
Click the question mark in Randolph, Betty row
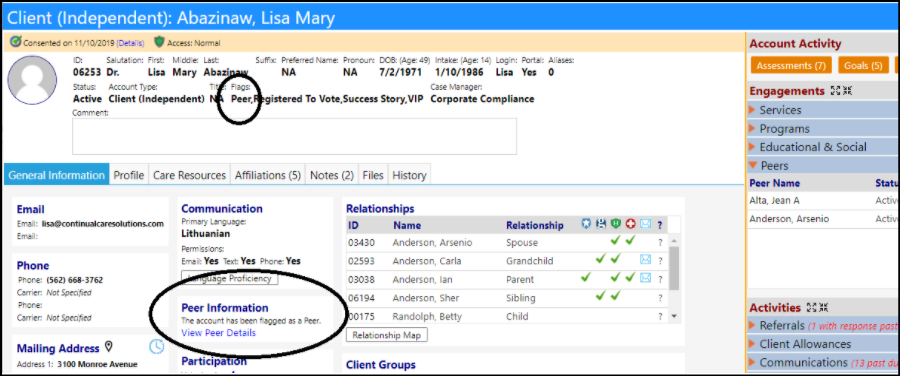tap(660, 316)
